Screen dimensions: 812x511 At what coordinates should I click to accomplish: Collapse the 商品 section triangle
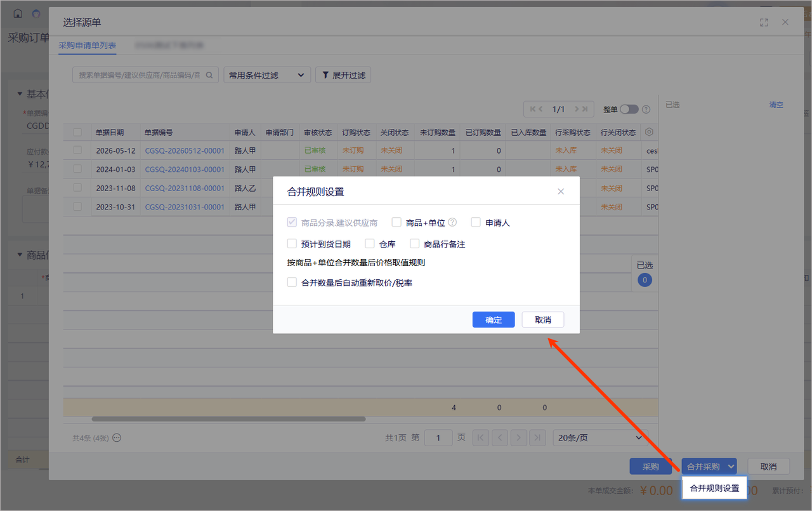[20, 255]
